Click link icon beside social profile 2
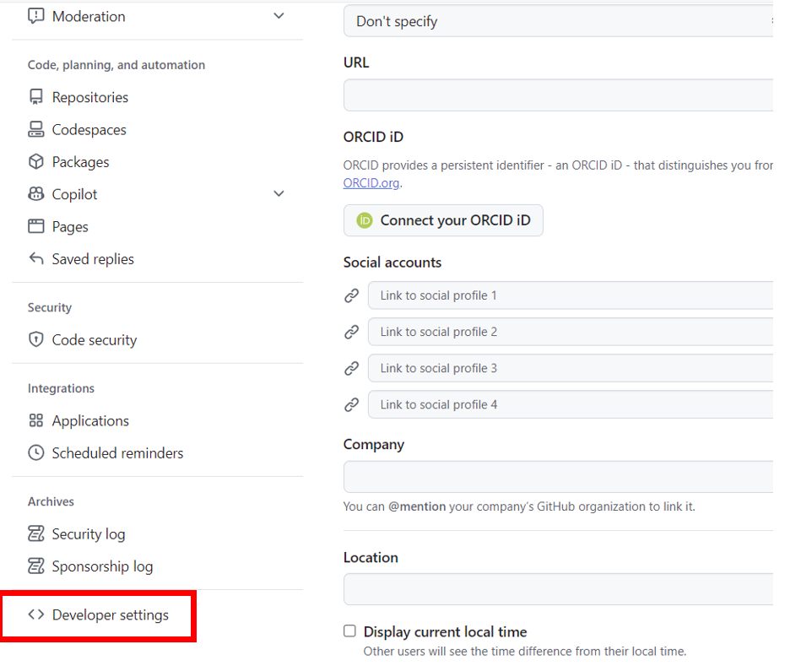Viewport: 812px width, 666px height. (x=352, y=332)
